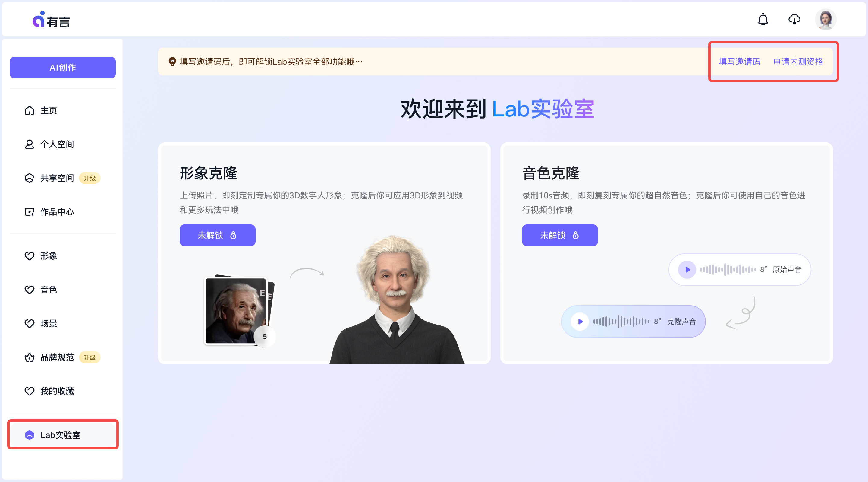Open the notifications bell icon
Screen dimensions: 868x482
pyautogui.click(x=763, y=20)
